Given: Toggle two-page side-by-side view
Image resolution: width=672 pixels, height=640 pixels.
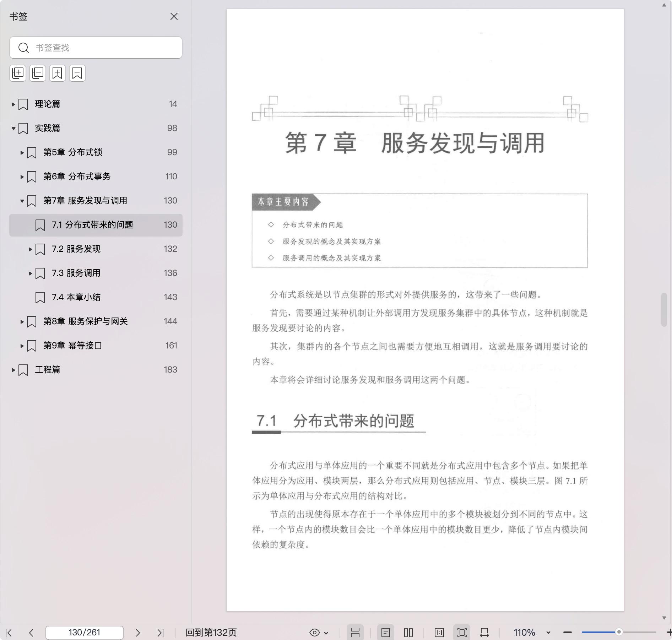Looking at the screenshot, I should (408, 633).
